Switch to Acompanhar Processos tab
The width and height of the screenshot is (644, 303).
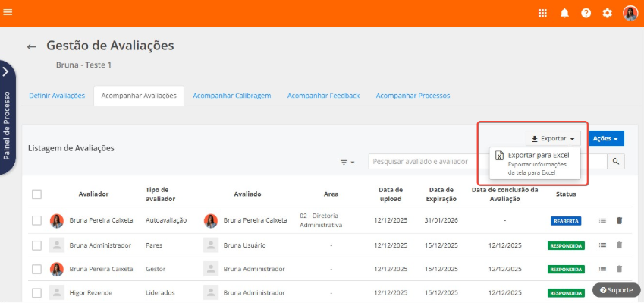[x=413, y=96]
